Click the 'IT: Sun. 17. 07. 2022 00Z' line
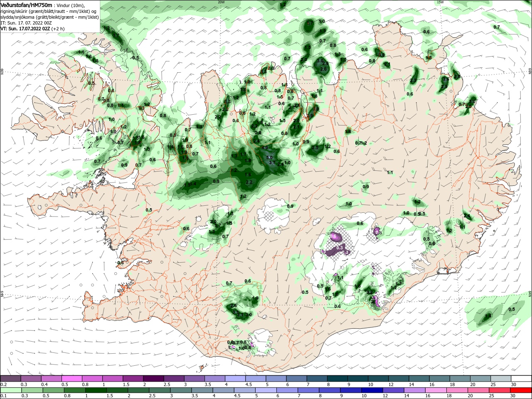Image resolution: width=532 pixels, height=399 pixels. tap(26, 23)
